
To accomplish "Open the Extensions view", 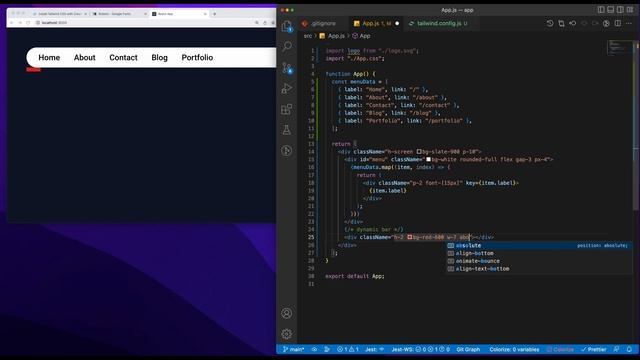I will 287,109.
